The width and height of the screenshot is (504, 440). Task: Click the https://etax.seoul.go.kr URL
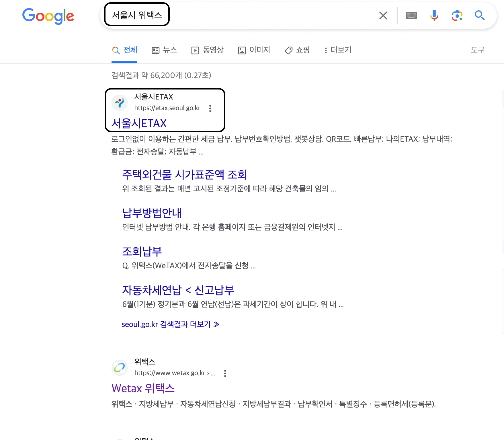[167, 108]
